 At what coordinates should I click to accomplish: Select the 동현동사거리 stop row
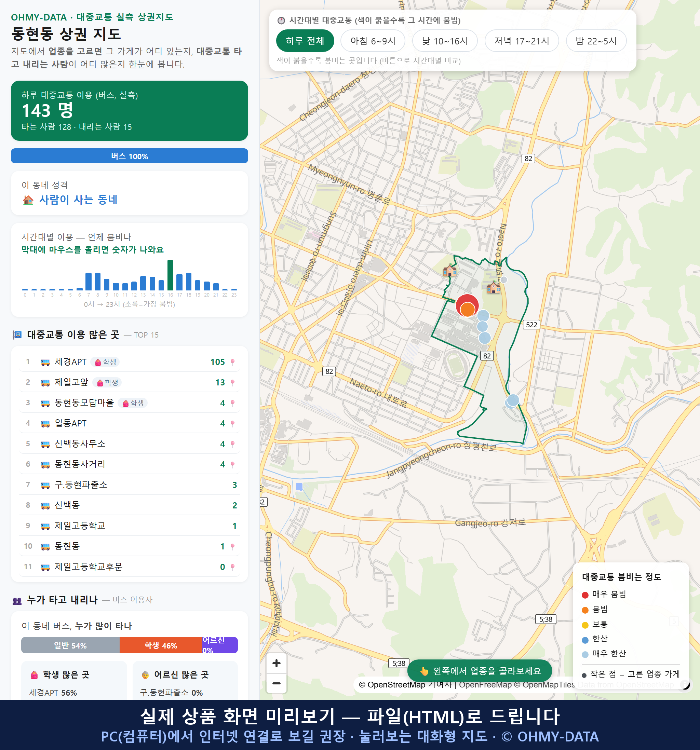point(130,464)
